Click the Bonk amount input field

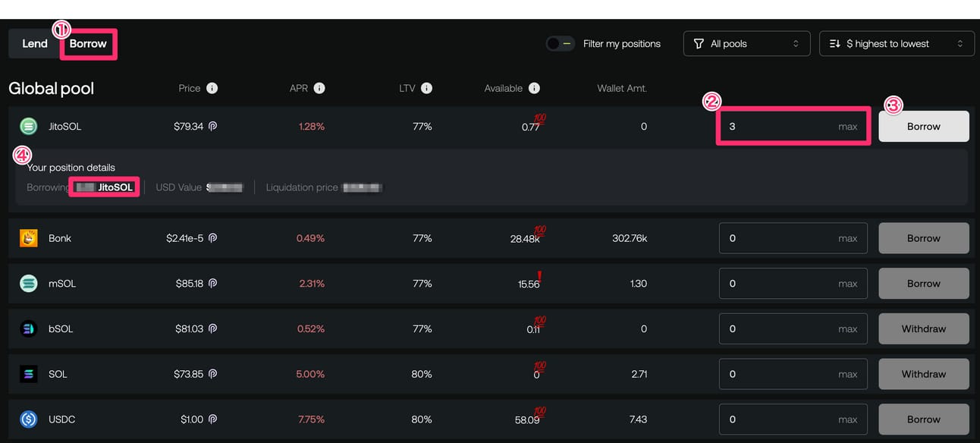click(793, 238)
